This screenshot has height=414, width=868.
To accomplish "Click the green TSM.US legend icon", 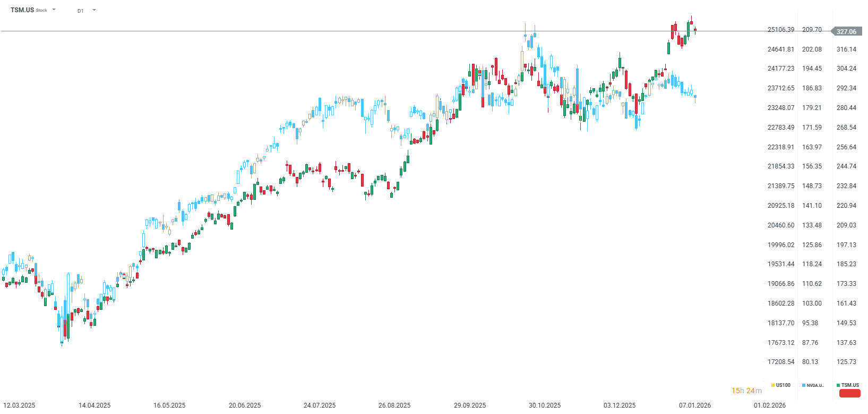I will [x=839, y=385].
